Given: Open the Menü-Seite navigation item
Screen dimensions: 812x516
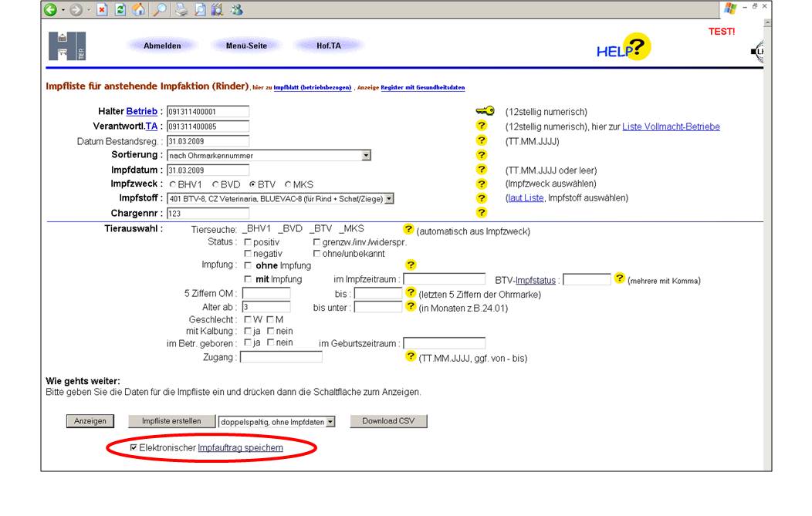Looking at the screenshot, I should pos(246,46).
